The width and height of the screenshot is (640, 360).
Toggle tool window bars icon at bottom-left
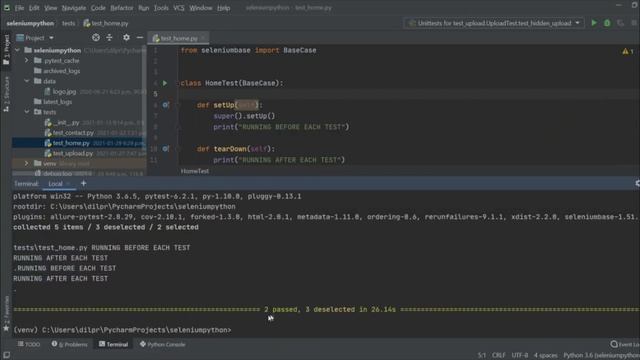(x=6, y=355)
